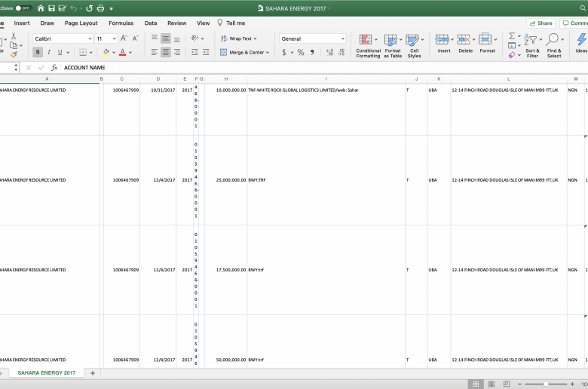Select the SAHARA ENERGY 2017 sheet tab
588x389 pixels.
(x=47, y=373)
